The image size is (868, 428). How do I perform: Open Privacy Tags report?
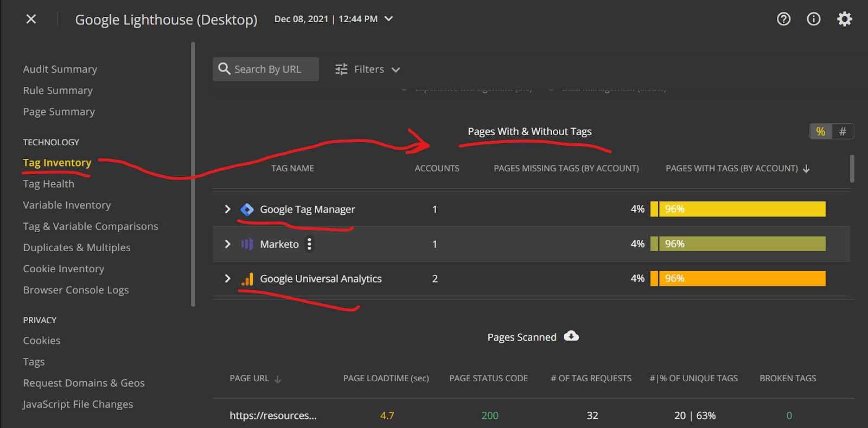tap(34, 362)
